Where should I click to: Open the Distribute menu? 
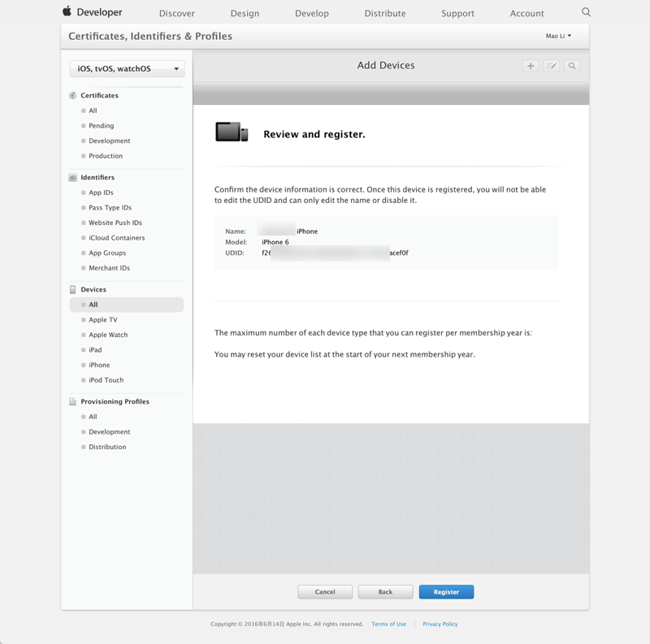(x=385, y=13)
